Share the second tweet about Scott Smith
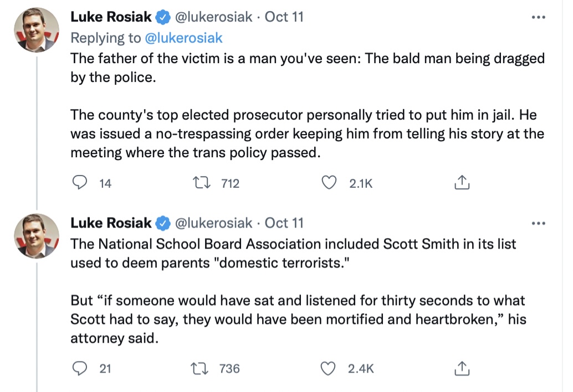The image size is (573, 392). coord(462,368)
